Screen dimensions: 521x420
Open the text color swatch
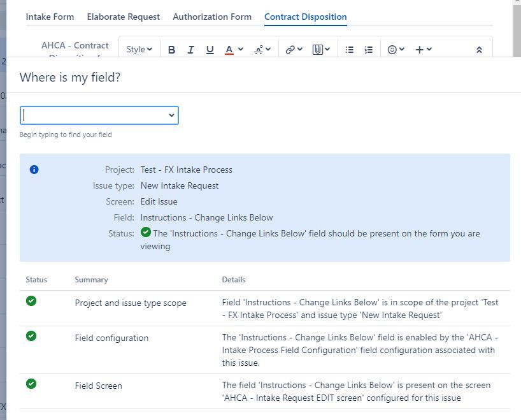[x=229, y=49]
